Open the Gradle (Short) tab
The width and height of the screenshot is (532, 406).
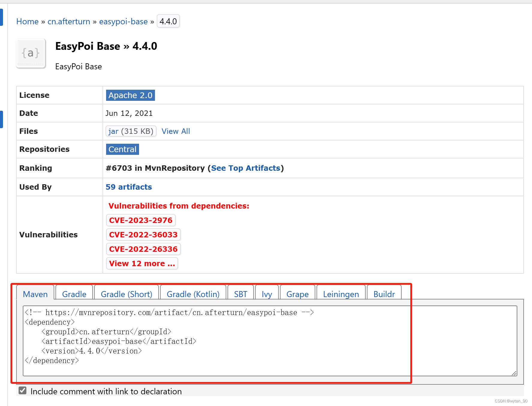pyautogui.click(x=126, y=294)
